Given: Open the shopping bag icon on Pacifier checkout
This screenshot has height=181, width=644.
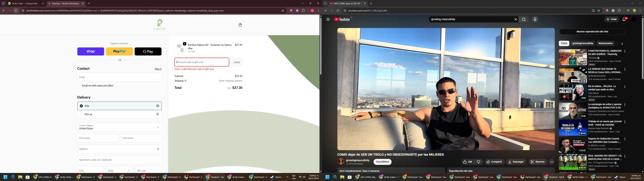Looking at the screenshot, I should (x=240, y=25).
